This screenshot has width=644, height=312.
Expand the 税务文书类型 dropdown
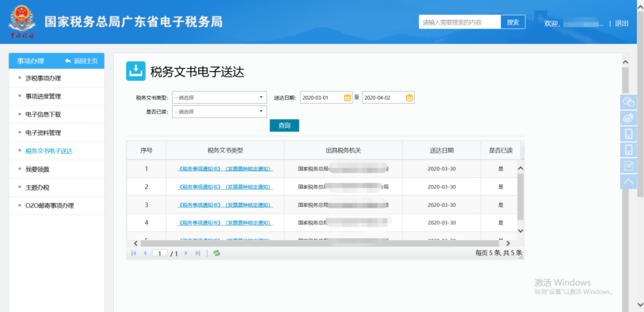click(219, 97)
